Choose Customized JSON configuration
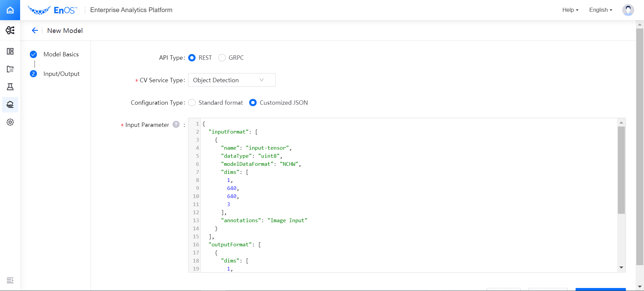 tap(253, 103)
